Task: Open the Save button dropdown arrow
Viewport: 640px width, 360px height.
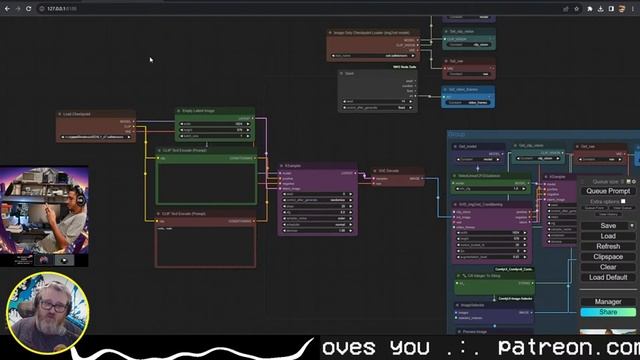Action: pyautogui.click(x=632, y=226)
